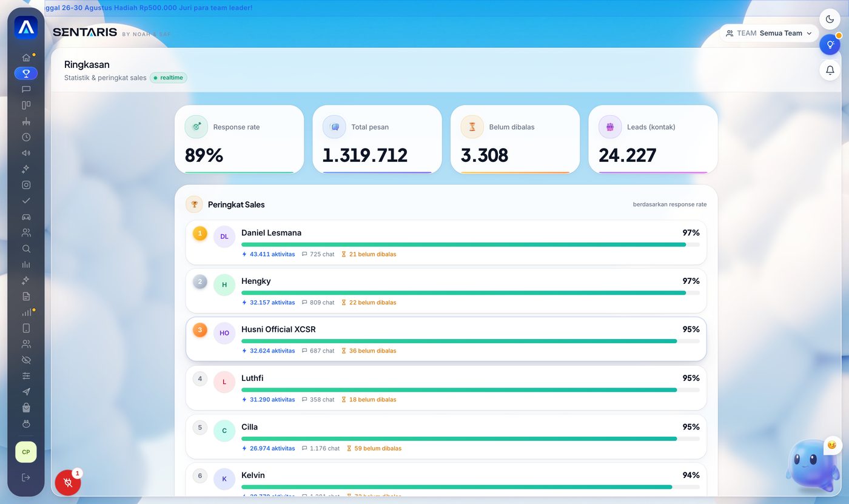Click the logout arrow sidebar icon
Viewport: 849px width, 504px height.
[x=26, y=477]
